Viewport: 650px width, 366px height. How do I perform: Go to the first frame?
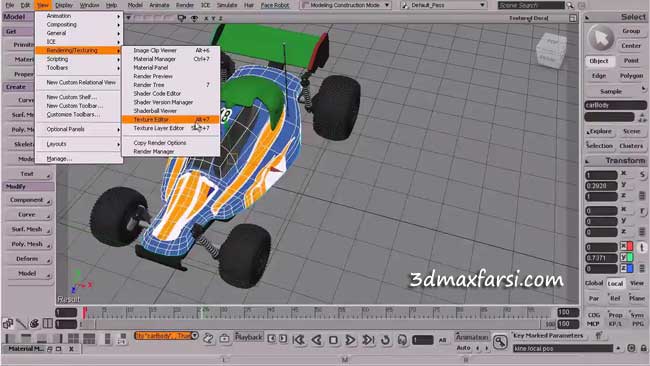tap(299, 340)
